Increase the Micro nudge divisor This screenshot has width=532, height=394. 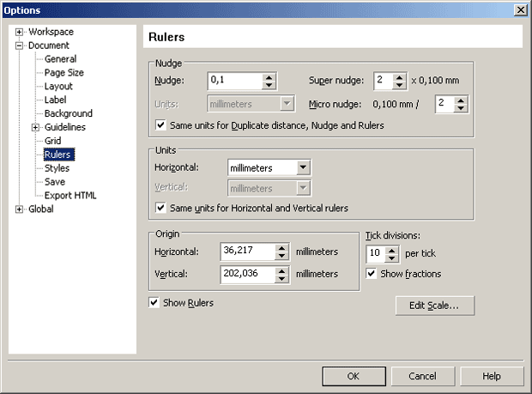click(461, 100)
